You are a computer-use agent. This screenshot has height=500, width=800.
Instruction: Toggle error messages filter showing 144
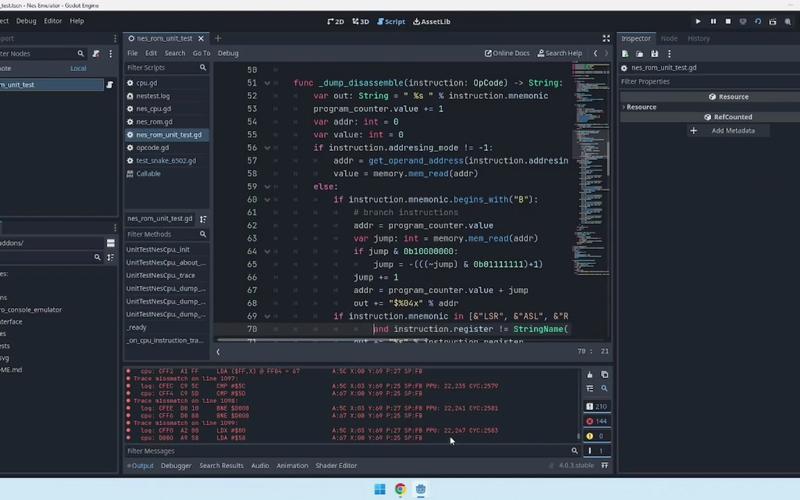(x=597, y=421)
